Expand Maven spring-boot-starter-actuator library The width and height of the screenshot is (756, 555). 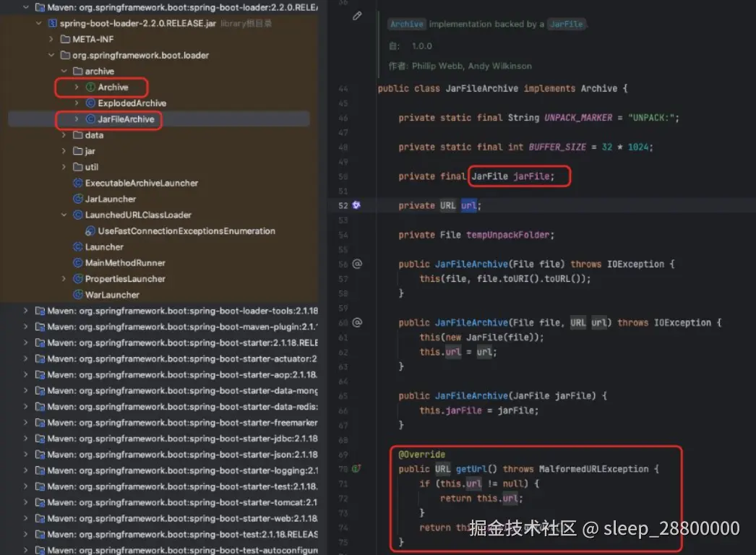pos(26,358)
